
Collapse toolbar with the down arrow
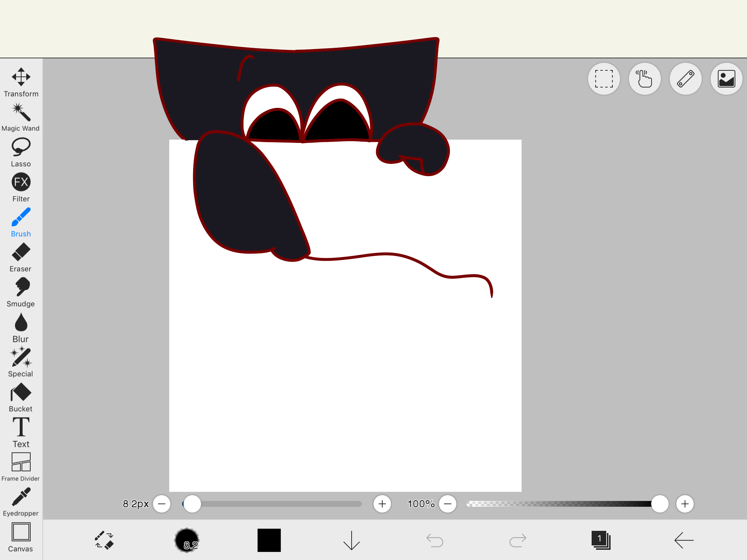point(351,540)
